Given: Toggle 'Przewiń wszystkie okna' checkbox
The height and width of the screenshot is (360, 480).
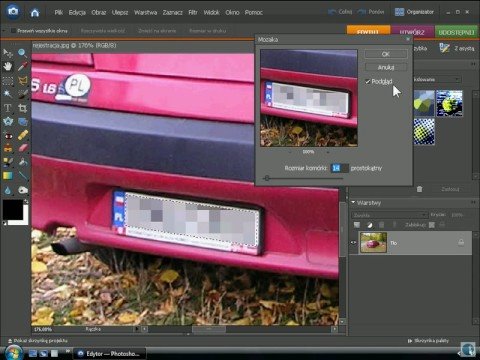Looking at the screenshot, I should [13, 31].
